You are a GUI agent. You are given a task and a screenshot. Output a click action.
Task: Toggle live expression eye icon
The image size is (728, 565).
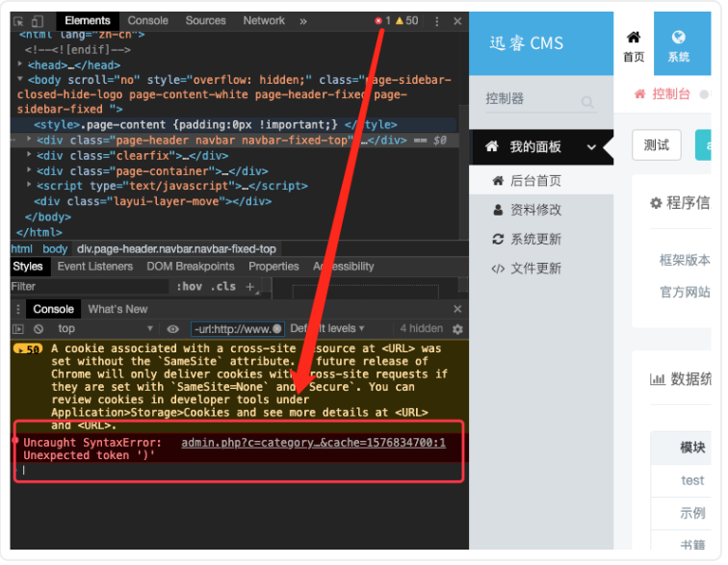(x=174, y=331)
